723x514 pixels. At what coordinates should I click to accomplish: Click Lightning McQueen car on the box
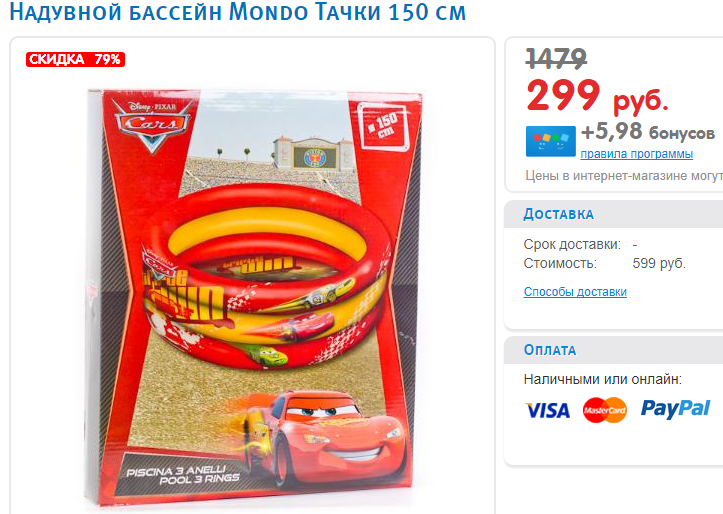tap(325, 436)
